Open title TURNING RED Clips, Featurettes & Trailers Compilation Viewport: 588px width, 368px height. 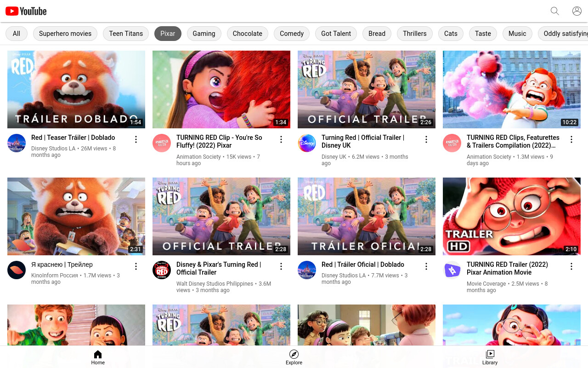513,141
